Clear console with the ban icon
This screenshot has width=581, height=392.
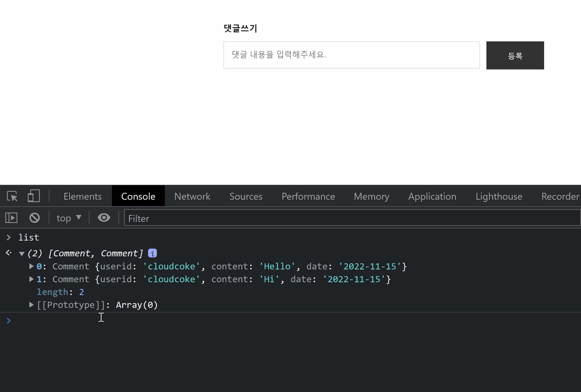pos(34,218)
